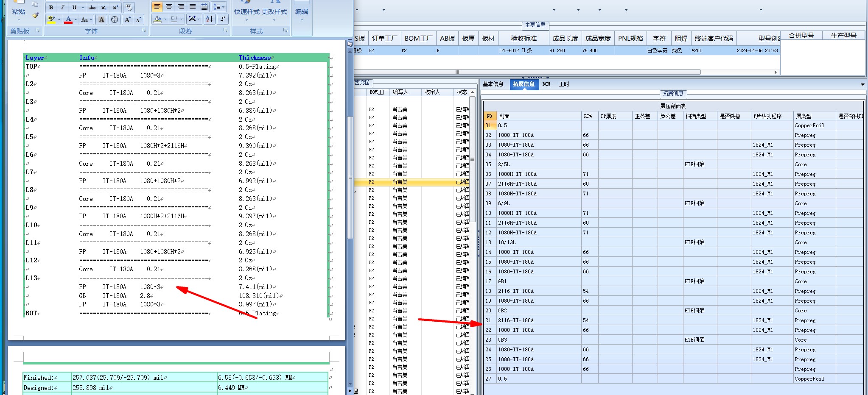Click the 层类型 column header

pos(814,116)
